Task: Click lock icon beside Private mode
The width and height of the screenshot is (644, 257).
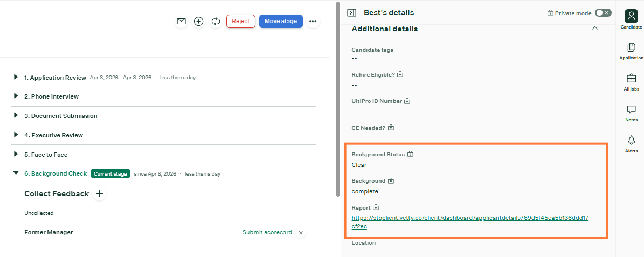Action: 550,13
